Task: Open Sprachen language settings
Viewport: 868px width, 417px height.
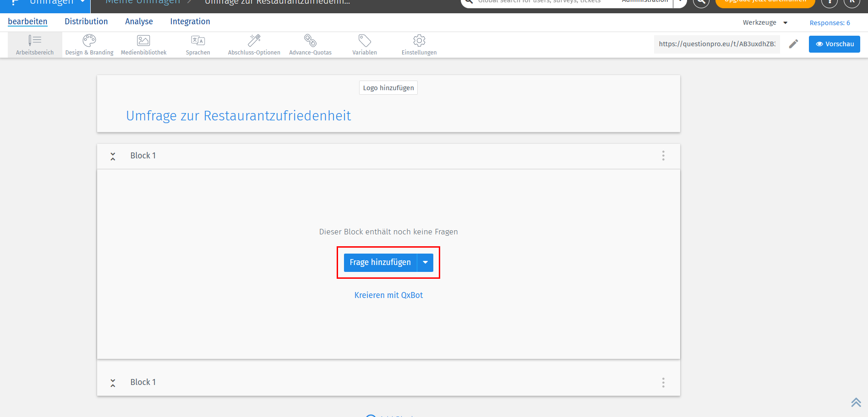Action: 198,45
